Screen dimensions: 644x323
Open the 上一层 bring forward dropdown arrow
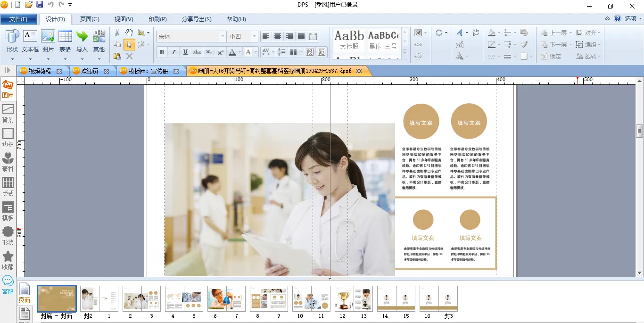click(570, 33)
